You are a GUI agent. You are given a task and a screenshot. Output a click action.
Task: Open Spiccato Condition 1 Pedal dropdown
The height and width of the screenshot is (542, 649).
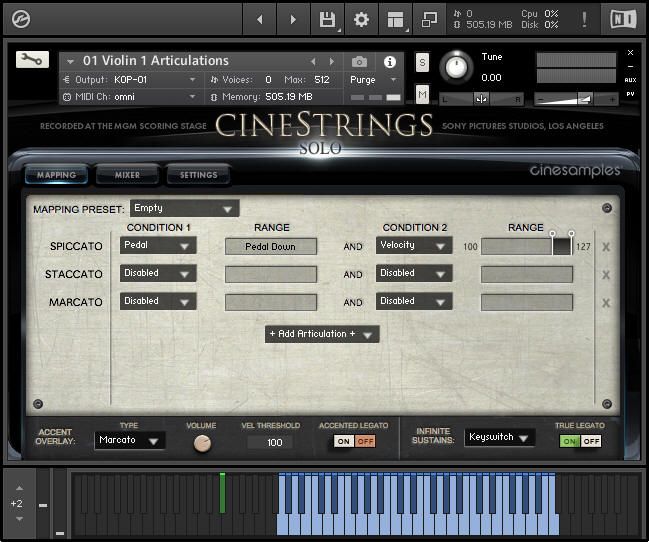pos(158,245)
